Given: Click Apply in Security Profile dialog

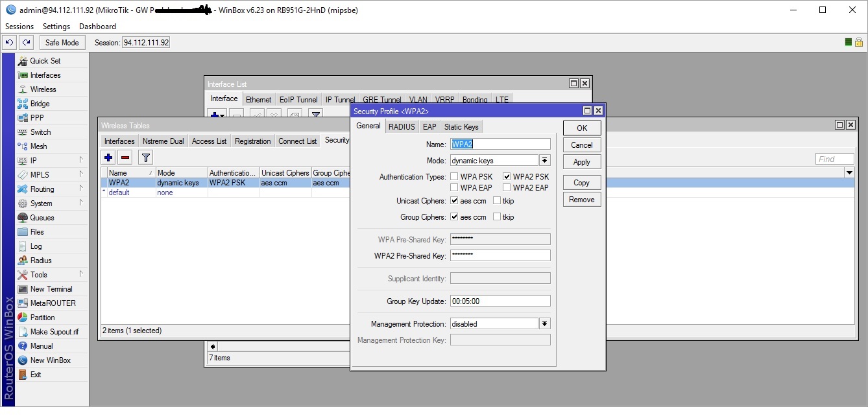Looking at the screenshot, I should coord(582,162).
